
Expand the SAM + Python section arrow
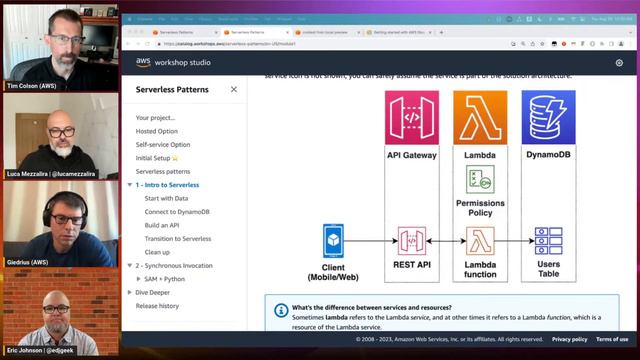point(138,279)
